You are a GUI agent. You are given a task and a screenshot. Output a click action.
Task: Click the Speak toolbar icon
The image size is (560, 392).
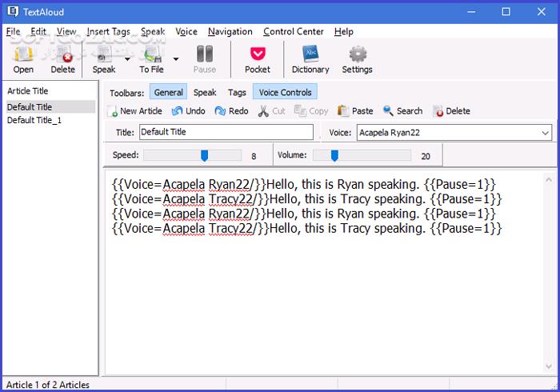[104, 59]
